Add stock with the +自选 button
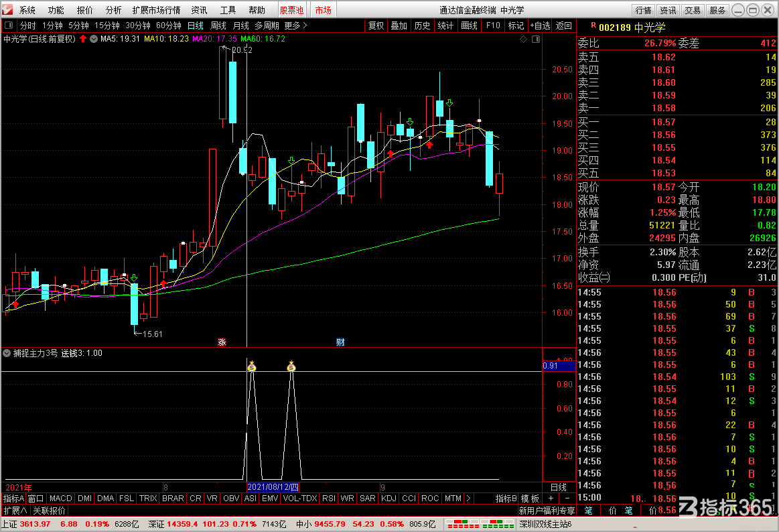The height and width of the screenshot is (532, 779). point(540,25)
